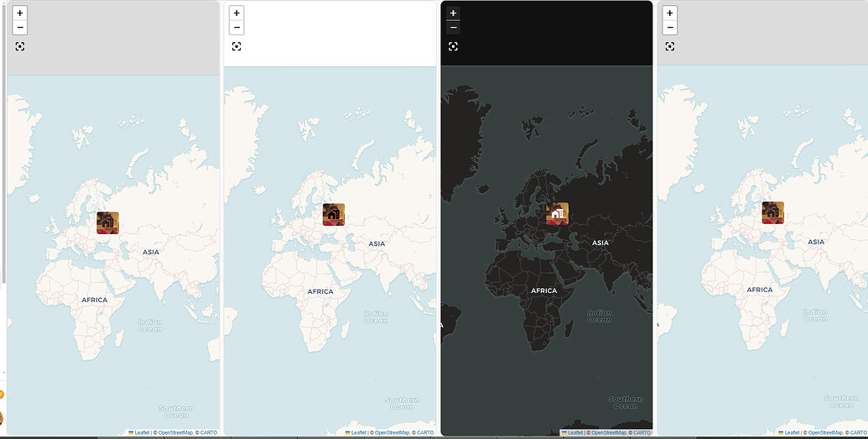Open the Leaflet link on leftmost map

pos(139,432)
